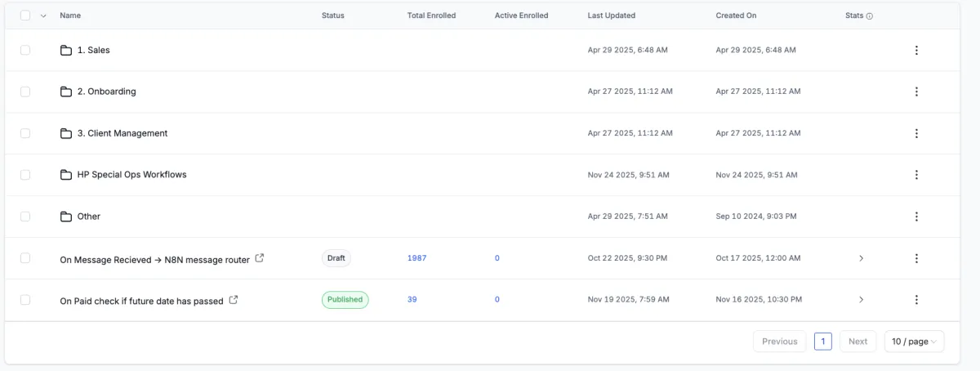Open three-dot menu for HP Special Ops Workflows
This screenshot has width=980, height=371.
[916, 175]
